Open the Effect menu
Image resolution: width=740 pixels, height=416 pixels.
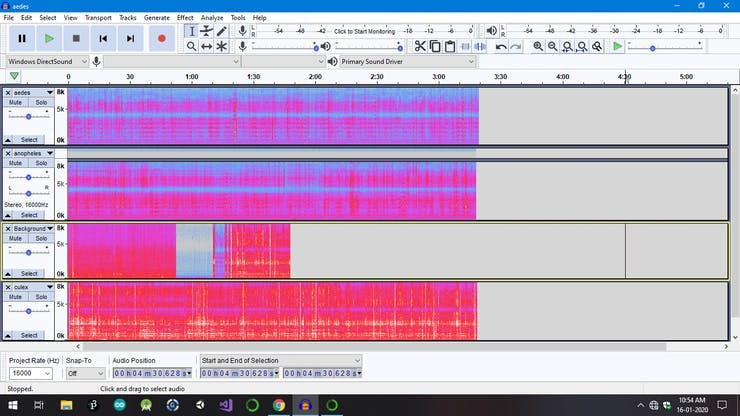[185, 17]
